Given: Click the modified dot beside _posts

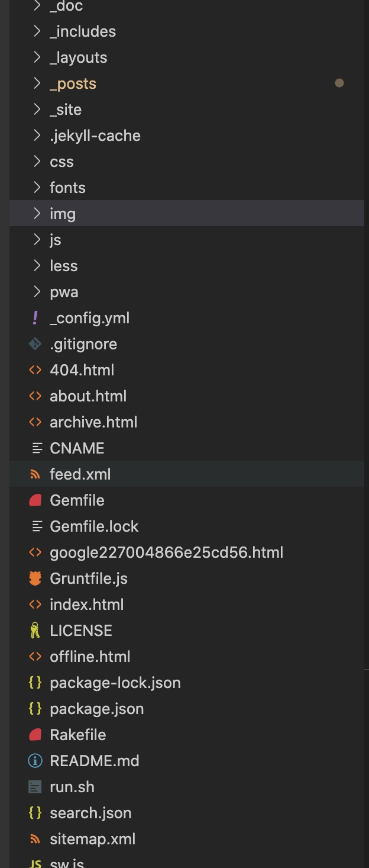Looking at the screenshot, I should pyautogui.click(x=339, y=83).
